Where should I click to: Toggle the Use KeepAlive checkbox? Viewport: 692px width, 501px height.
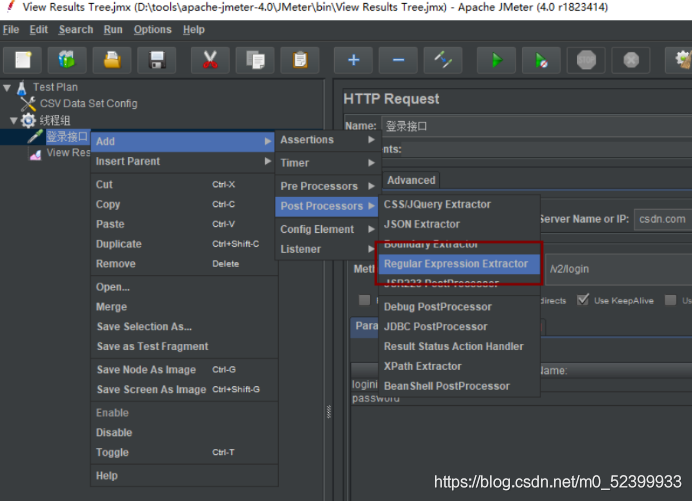(x=583, y=300)
